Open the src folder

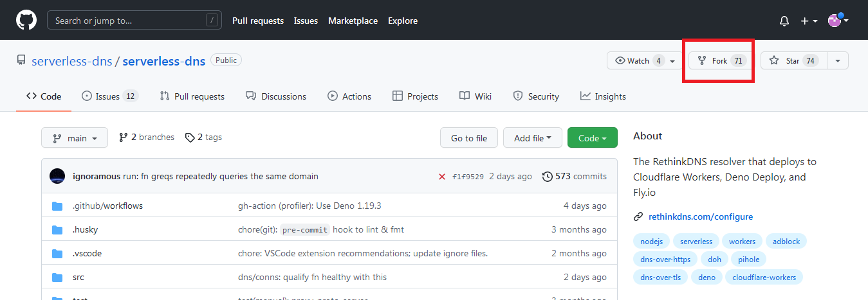tap(78, 277)
